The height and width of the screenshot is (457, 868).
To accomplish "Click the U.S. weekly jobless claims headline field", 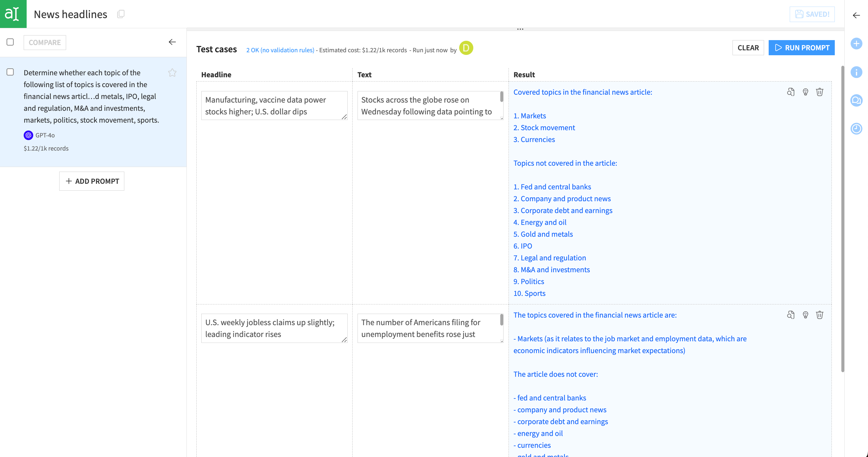I will point(274,328).
